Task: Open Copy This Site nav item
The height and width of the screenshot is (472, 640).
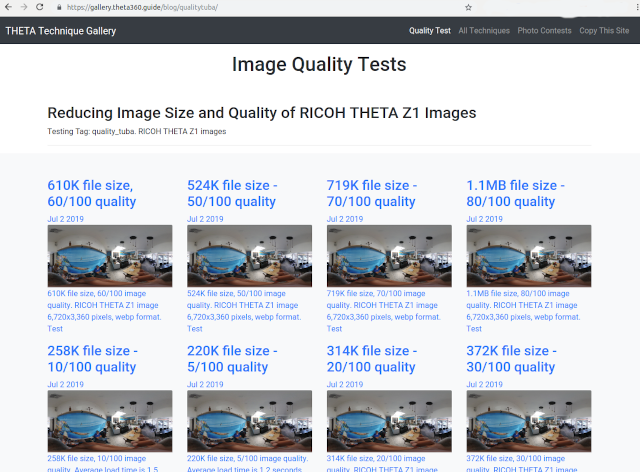Action: click(604, 31)
